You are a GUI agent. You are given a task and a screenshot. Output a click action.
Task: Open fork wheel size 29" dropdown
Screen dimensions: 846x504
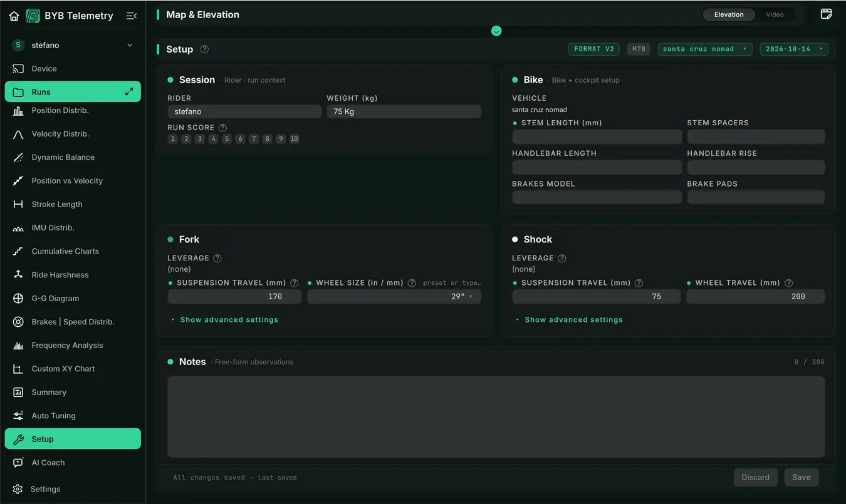394,297
